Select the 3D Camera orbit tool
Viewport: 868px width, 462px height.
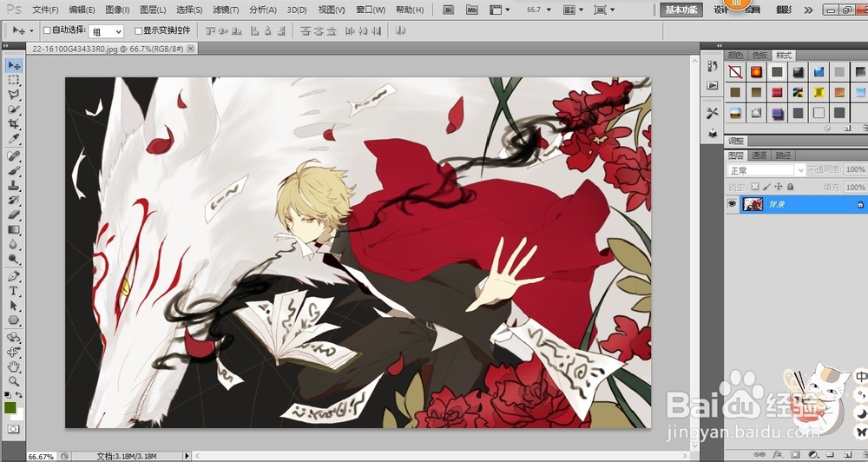point(14,352)
